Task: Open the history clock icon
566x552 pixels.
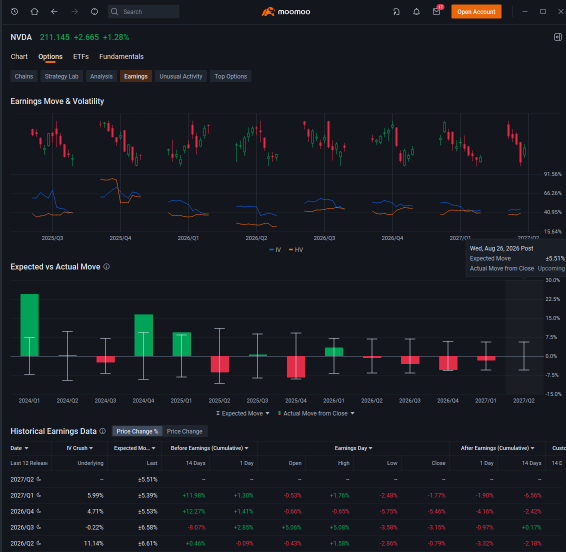Action: (x=14, y=12)
